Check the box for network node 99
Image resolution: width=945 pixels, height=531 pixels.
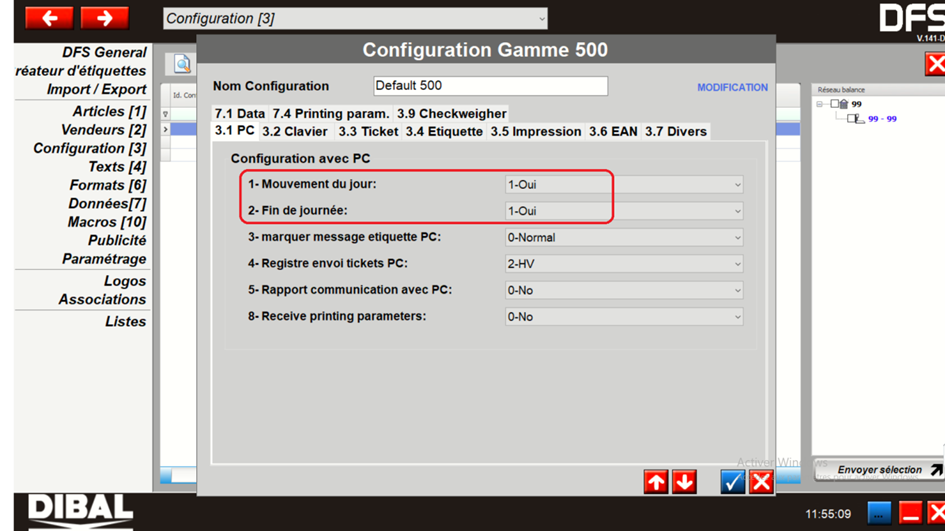pos(835,104)
